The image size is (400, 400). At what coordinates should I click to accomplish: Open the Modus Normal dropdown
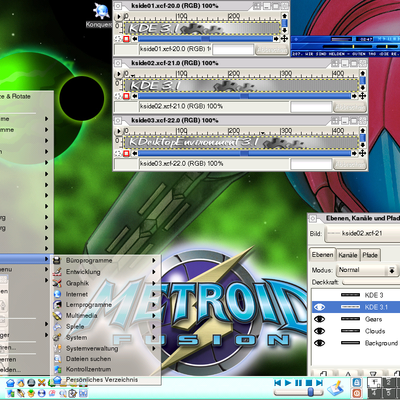coord(367,270)
